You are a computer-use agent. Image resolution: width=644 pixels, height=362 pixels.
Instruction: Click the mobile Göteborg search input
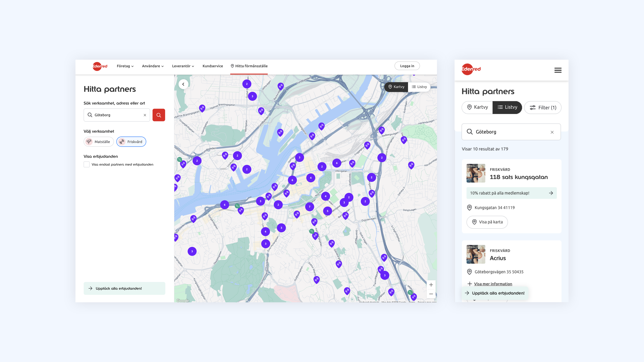pos(511,132)
